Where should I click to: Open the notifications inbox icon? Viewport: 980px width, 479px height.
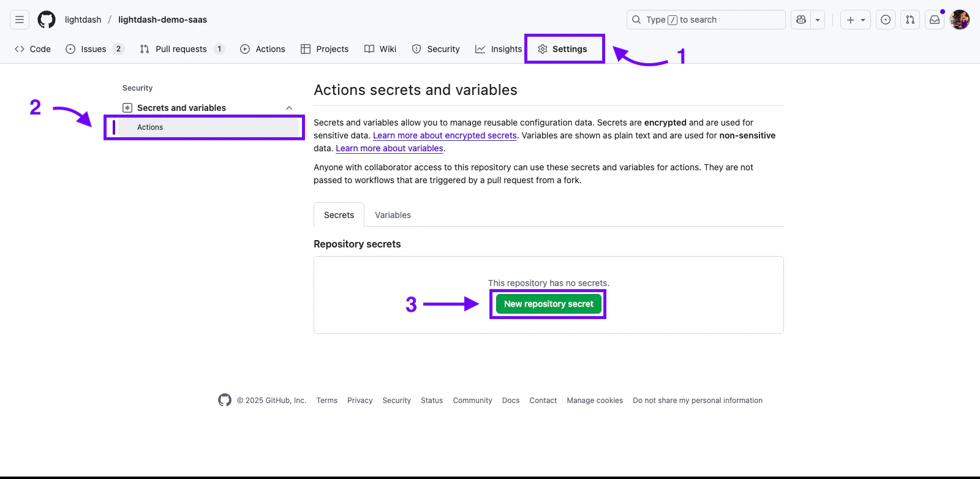pos(935,20)
